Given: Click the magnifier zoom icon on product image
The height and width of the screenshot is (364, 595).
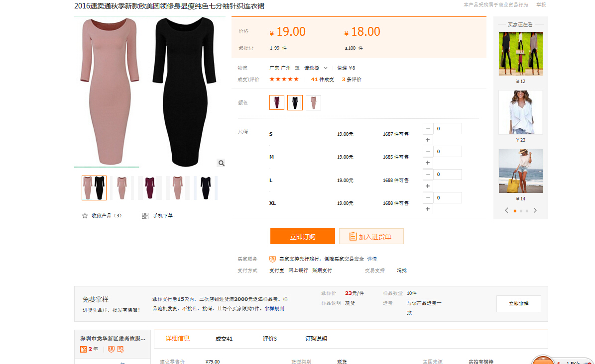Looking at the screenshot, I should tap(221, 163).
